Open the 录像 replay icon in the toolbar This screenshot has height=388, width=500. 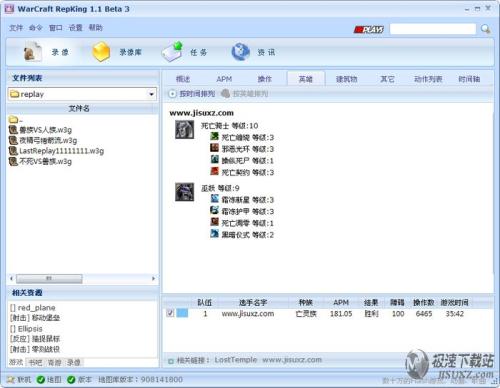tap(32, 52)
